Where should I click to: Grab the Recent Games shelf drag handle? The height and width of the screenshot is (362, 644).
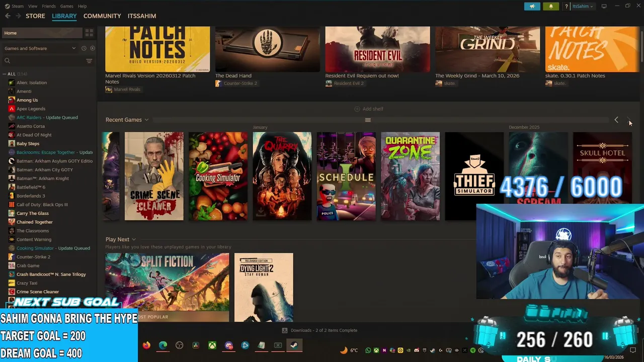[x=368, y=120]
